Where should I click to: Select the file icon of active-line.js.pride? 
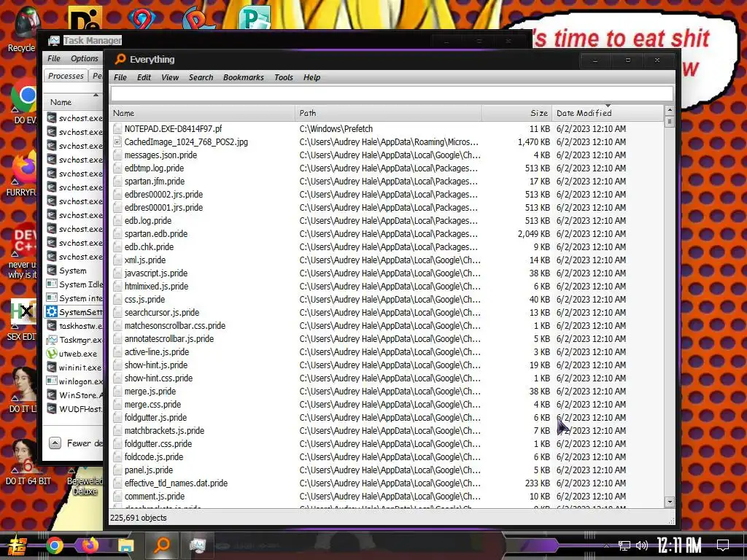pyautogui.click(x=117, y=352)
